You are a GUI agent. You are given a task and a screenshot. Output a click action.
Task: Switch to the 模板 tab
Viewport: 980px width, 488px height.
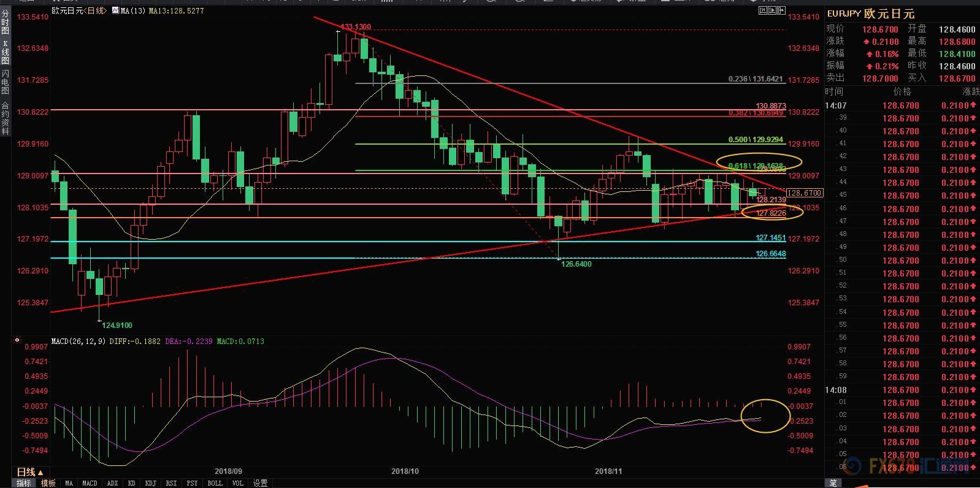(48, 483)
